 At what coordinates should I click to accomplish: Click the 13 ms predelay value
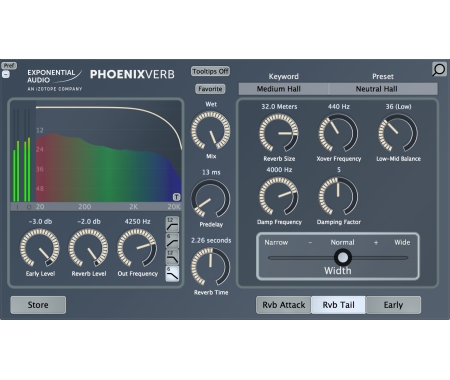click(211, 172)
